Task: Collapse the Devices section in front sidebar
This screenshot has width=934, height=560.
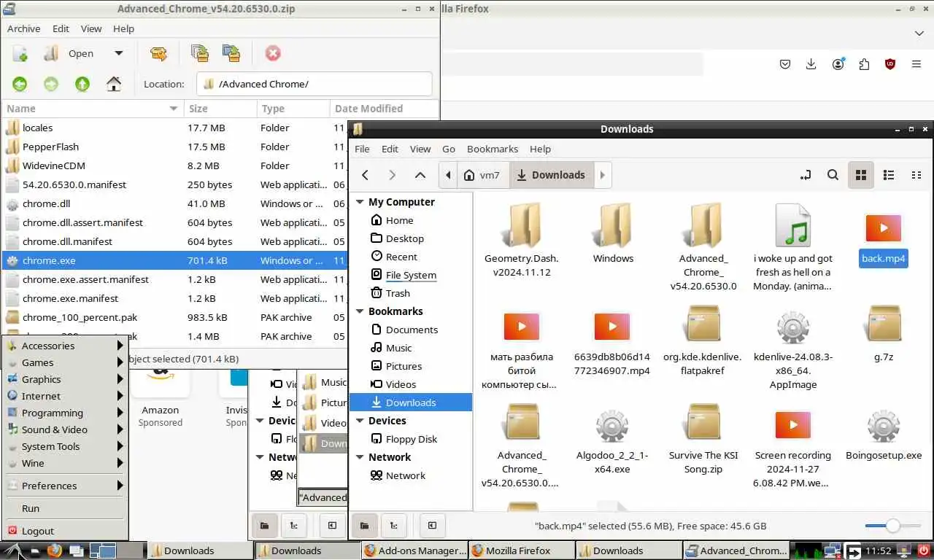Action: tap(360, 421)
